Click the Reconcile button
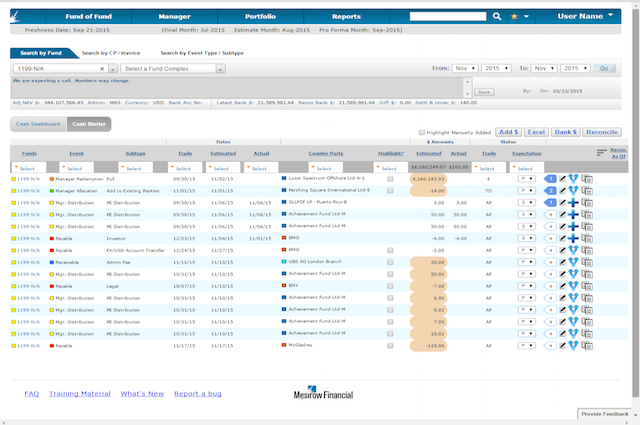640x425 pixels. (603, 132)
